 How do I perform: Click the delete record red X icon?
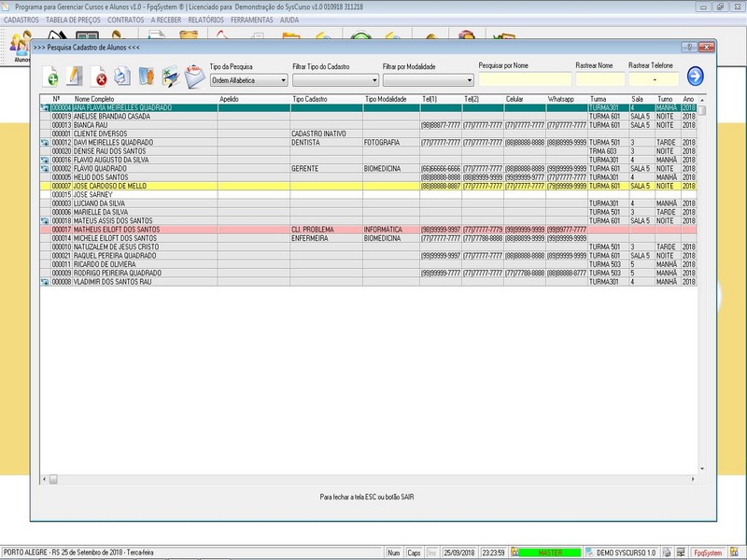[99, 77]
